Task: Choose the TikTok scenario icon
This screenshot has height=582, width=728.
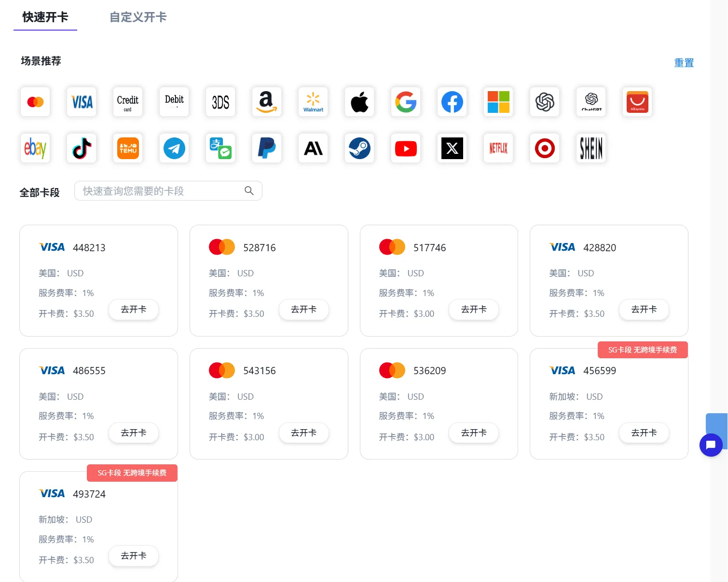Action: pyautogui.click(x=82, y=148)
